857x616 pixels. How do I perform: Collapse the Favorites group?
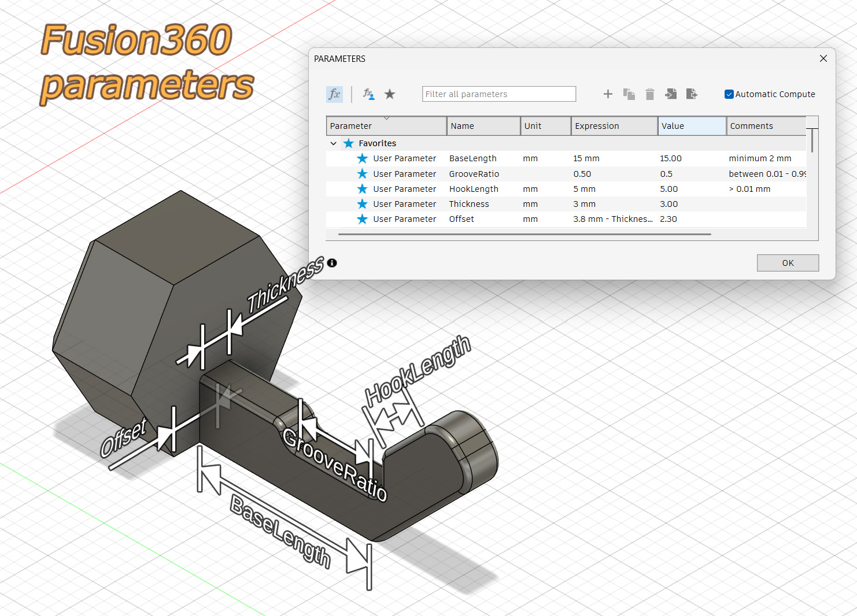[x=334, y=143]
